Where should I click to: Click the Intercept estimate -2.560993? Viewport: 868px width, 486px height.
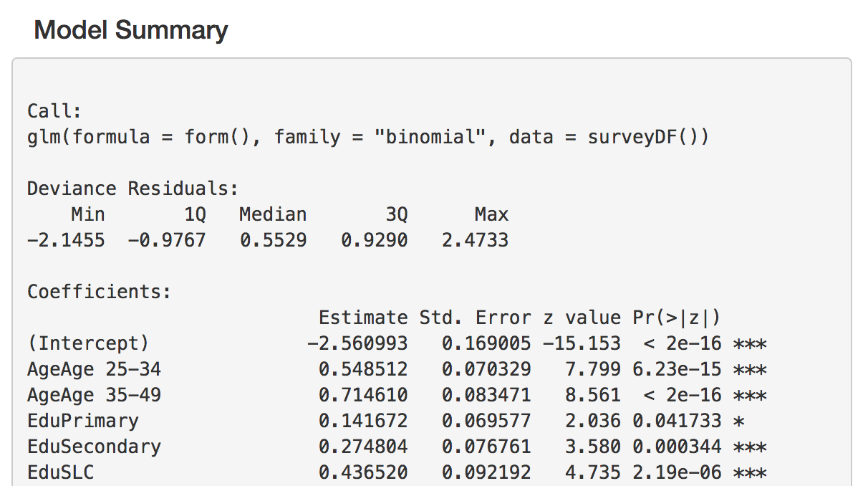pyautogui.click(x=357, y=343)
